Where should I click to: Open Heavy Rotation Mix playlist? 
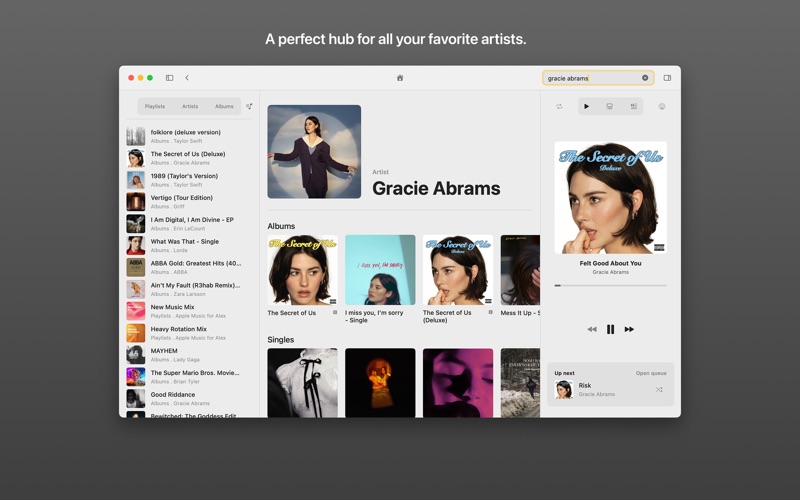[189, 333]
